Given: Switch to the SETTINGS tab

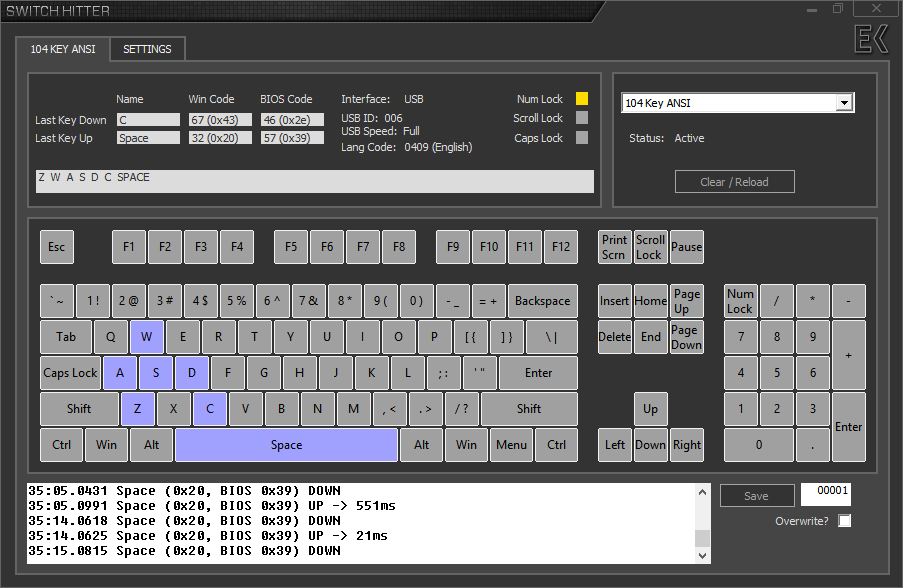Looking at the screenshot, I should (147, 49).
